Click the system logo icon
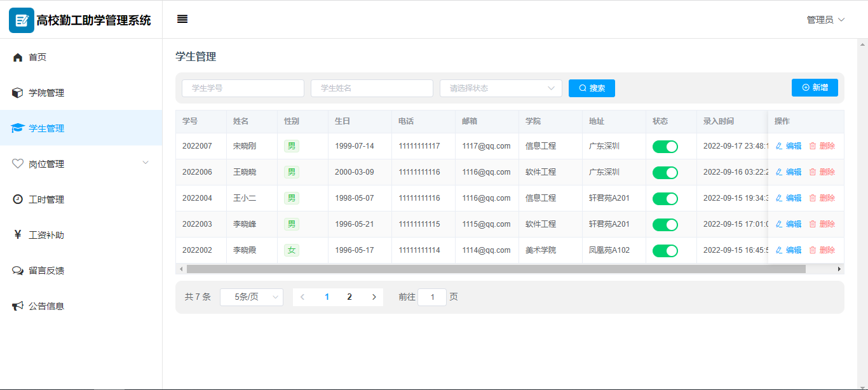The image size is (868, 390). click(x=21, y=20)
